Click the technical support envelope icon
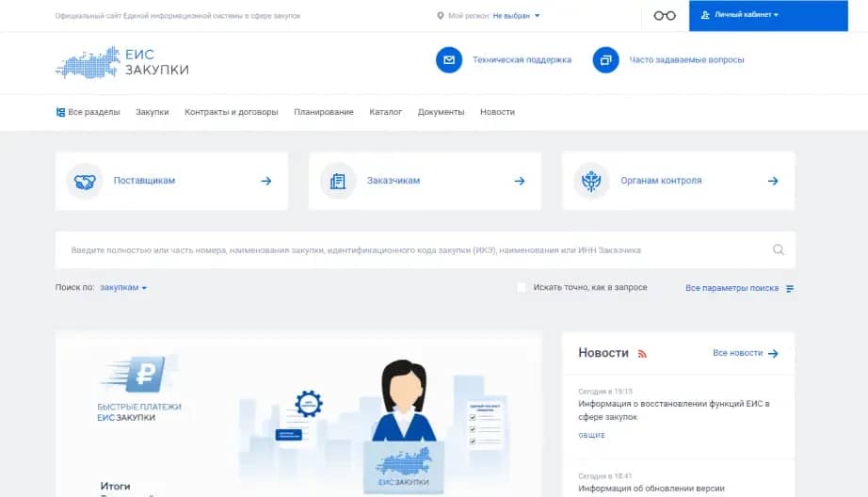868x497 pixels. (x=449, y=59)
